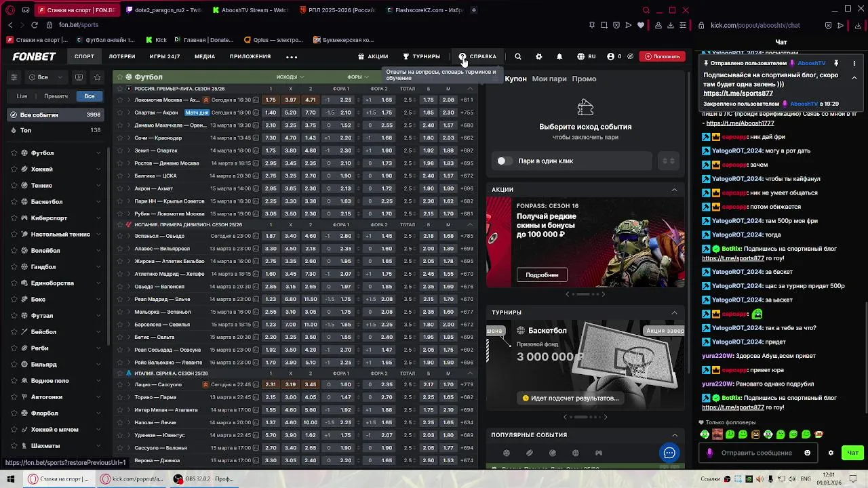Collapse Популярные события panel
Screen dimensions: 868x488
coord(674,435)
